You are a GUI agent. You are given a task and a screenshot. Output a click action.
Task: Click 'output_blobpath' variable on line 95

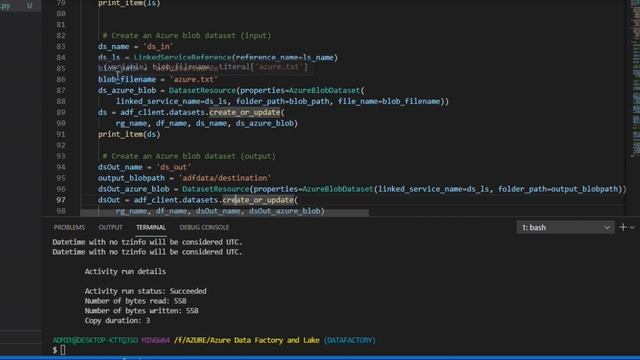pyautogui.click(x=131, y=178)
